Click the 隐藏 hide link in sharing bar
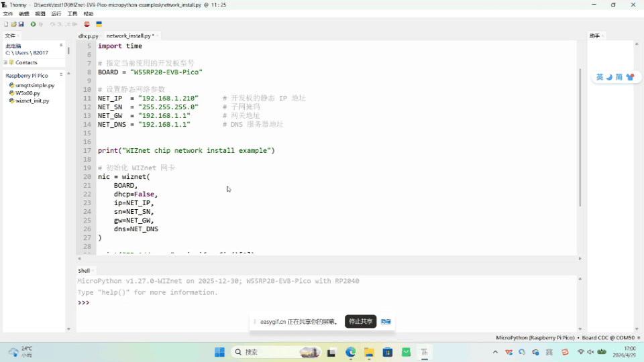This screenshot has width=644, height=362. pos(386,321)
